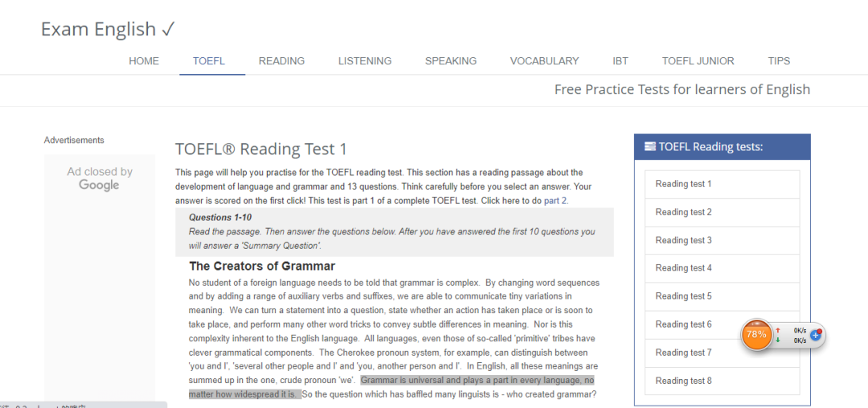Click the 'Ad closed by Google' box
The width and height of the screenshot is (868, 408).
pyautogui.click(x=100, y=178)
